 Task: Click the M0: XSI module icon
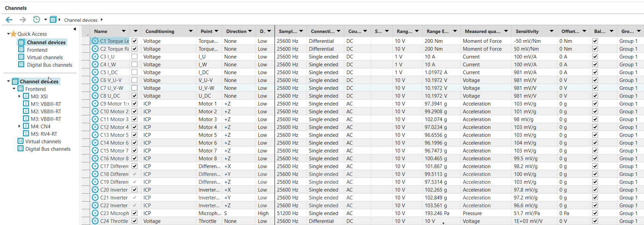point(26,96)
